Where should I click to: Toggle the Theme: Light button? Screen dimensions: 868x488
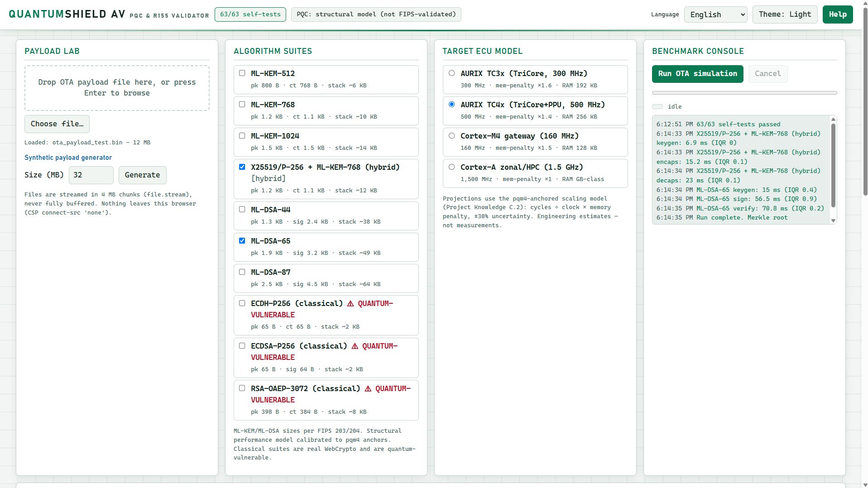click(x=785, y=14)
